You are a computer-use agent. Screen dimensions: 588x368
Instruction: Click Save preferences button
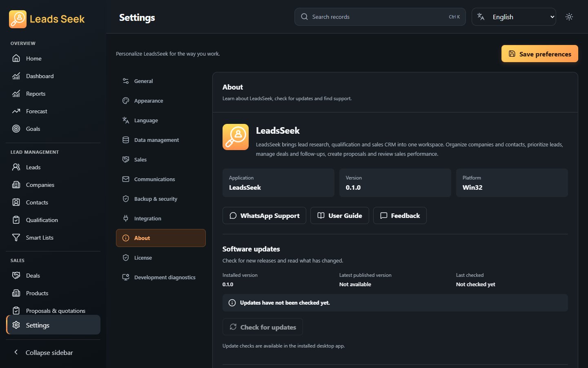(539, 54)
